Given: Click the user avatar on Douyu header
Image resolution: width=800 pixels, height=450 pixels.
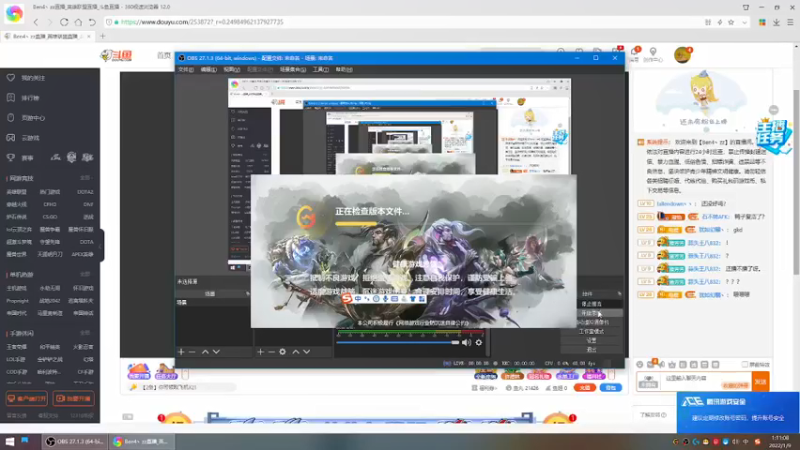Looking at the screenshot, I should click(x=682, y=55).
